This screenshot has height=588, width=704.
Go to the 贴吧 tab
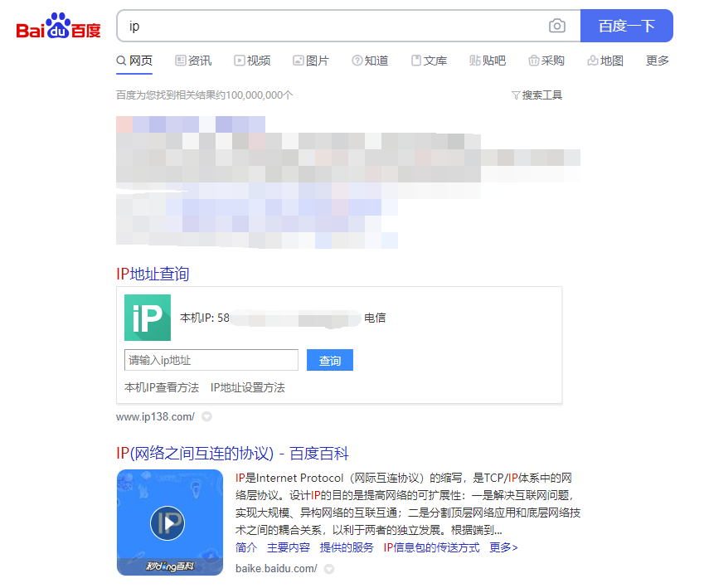pyautogui.click(x=488, y=61)
